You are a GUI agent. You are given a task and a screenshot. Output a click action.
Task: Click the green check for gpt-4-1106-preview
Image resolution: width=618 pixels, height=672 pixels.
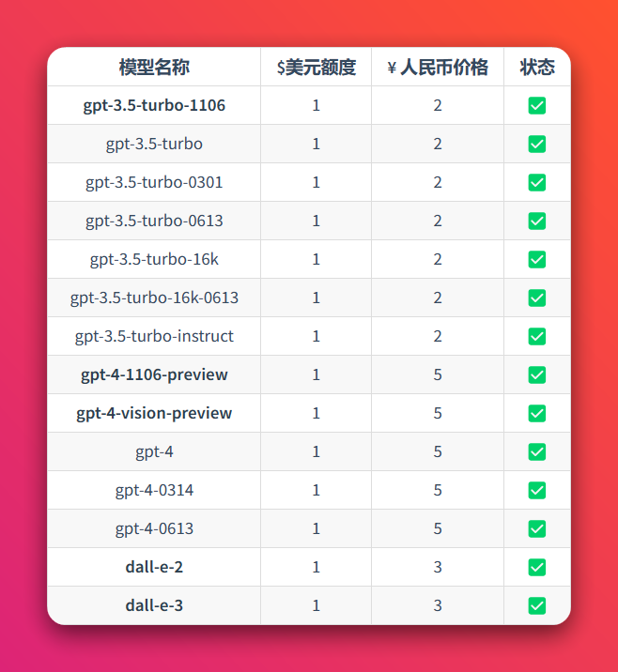click(537, 375)
